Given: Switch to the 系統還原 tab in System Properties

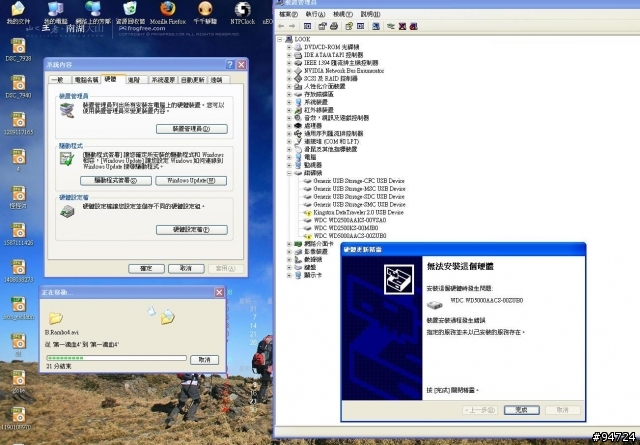Looking at the screenshot, I should pos(163,80).
